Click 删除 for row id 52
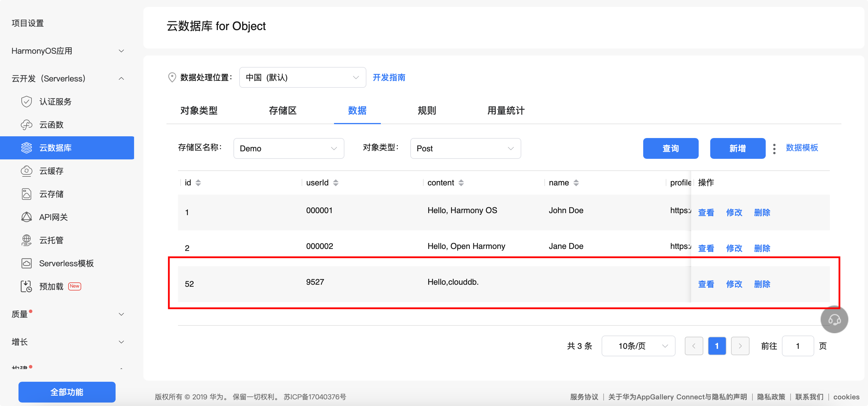Screen dimensions: 868x406 click(762, 284)
